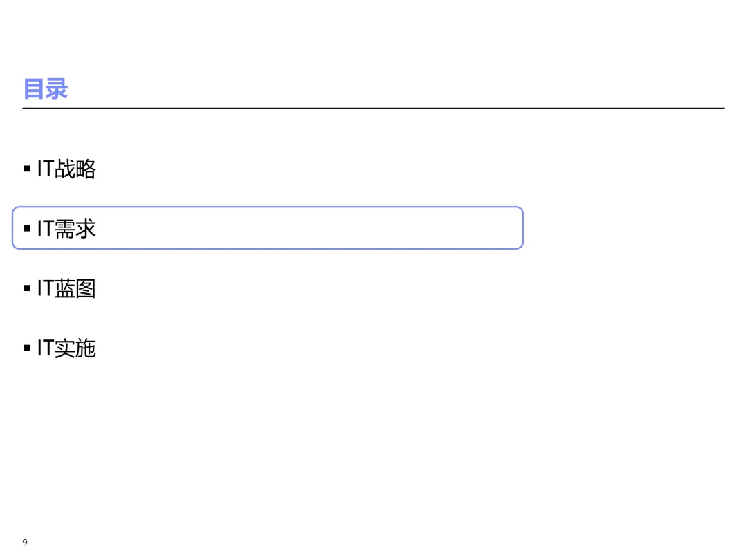Click the square bullet before IT蓝图
This screenshot has height=560, width=747.
(x=27, y=288)
